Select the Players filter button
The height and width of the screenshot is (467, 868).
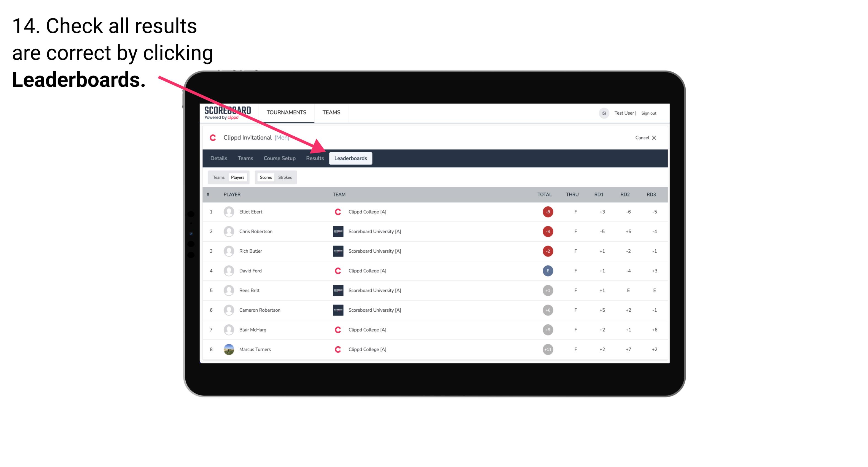[237, 177]
